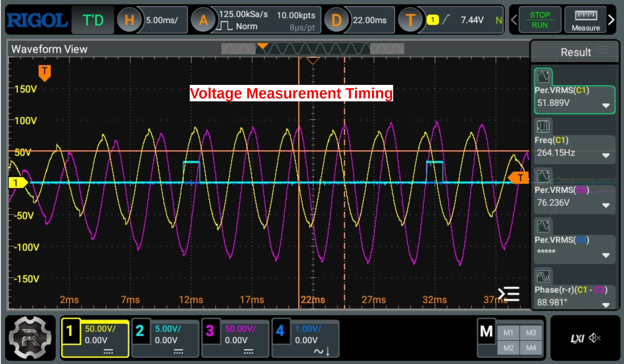The height and width of the screenshot is (364, 624).
Task: Click the sound mute speaker icon
Action: click(594, 338)
